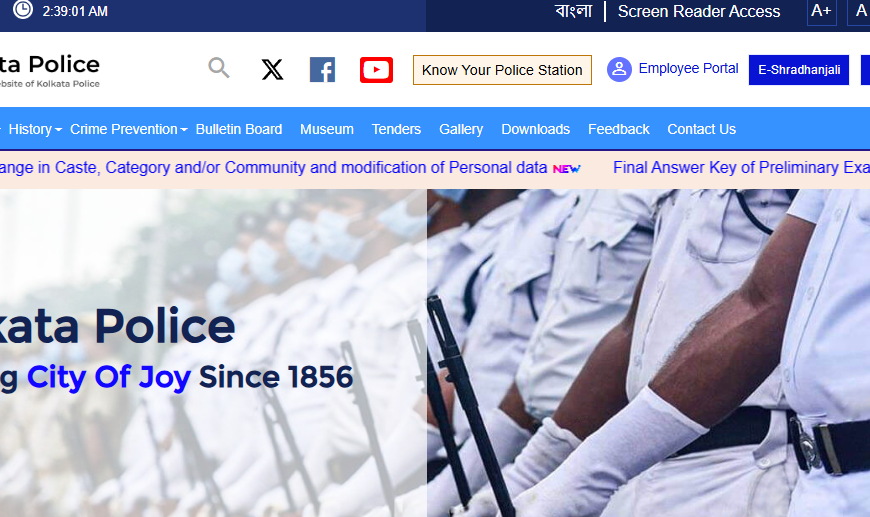Switch language to বাংলা
The height and width of the screenshot is (517, 870).
tap(574, 11)
